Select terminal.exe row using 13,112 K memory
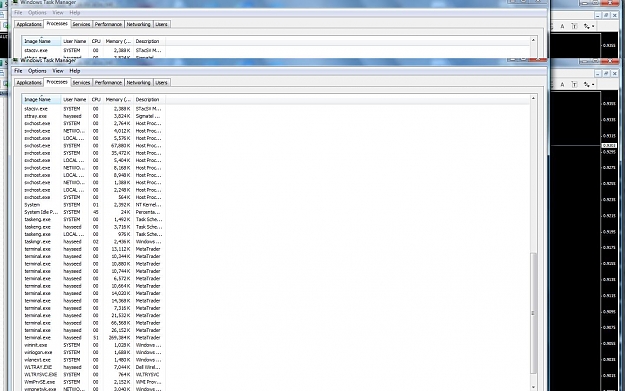Viewport: 625px width, 391px height. point(94,249)
